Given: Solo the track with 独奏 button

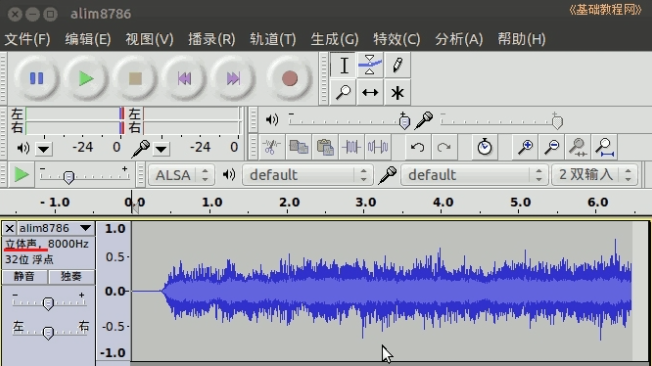Looking at the screenshot, I should [x=71, y=277].
